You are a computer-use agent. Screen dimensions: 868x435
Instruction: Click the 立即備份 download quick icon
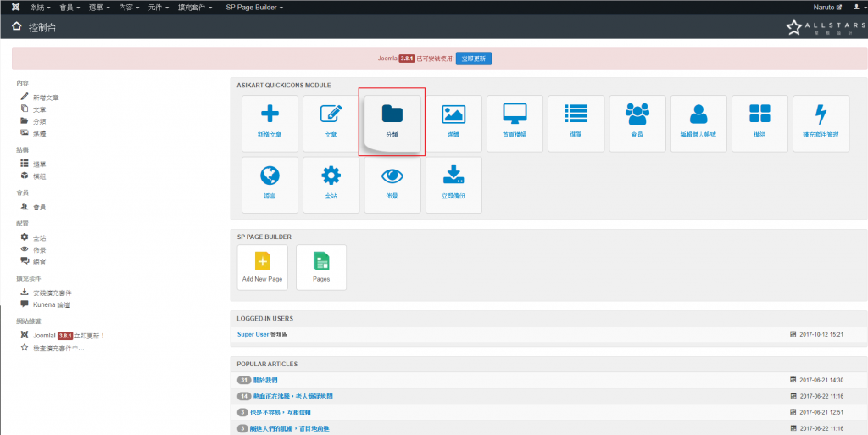pos(453,184)
